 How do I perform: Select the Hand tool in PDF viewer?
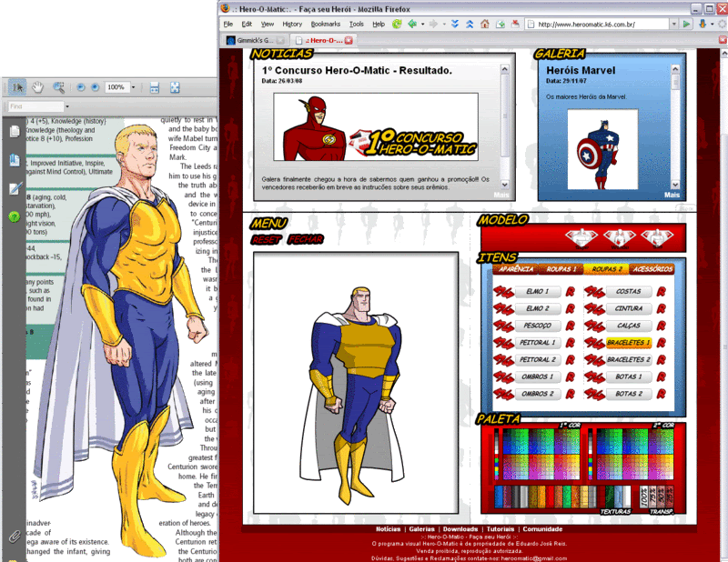37,87
